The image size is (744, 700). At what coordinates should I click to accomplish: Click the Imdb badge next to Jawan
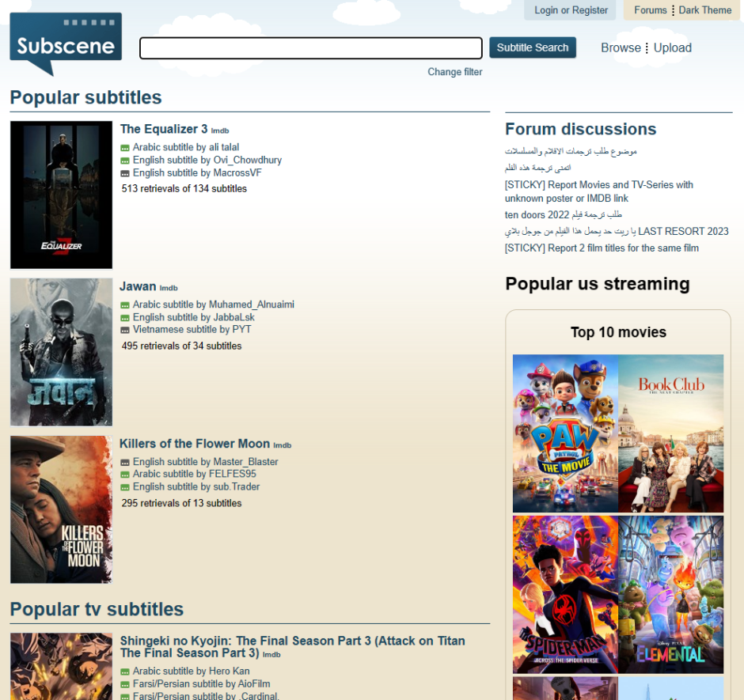169,289
